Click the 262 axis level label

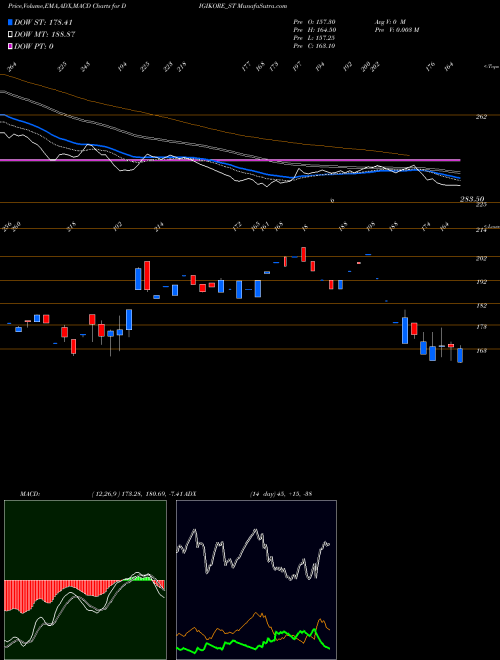tap(481, 117)
